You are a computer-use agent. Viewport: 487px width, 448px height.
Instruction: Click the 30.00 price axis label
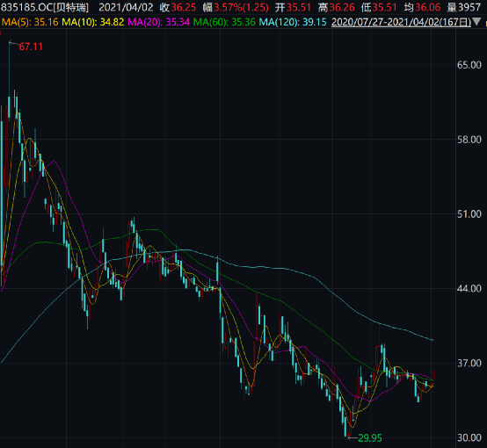coord(469,437)
